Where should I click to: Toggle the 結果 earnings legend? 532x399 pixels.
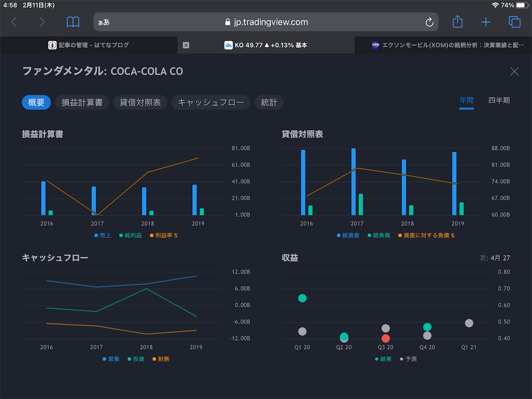[383, 359]
